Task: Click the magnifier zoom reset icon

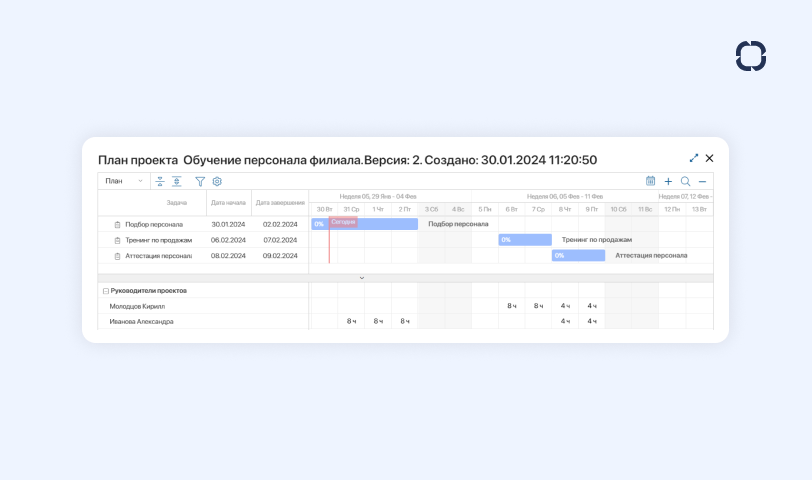Action: [x=685, y=181]
